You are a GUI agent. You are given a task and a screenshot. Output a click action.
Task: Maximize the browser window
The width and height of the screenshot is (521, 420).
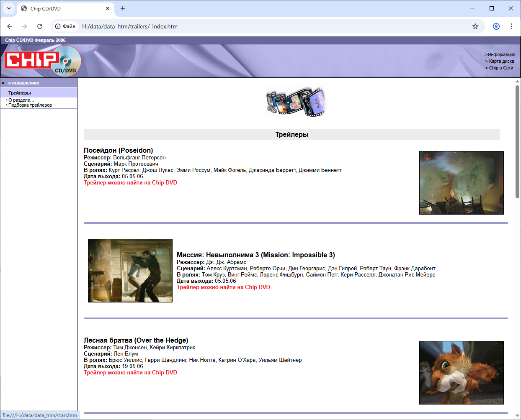(492, 8)
